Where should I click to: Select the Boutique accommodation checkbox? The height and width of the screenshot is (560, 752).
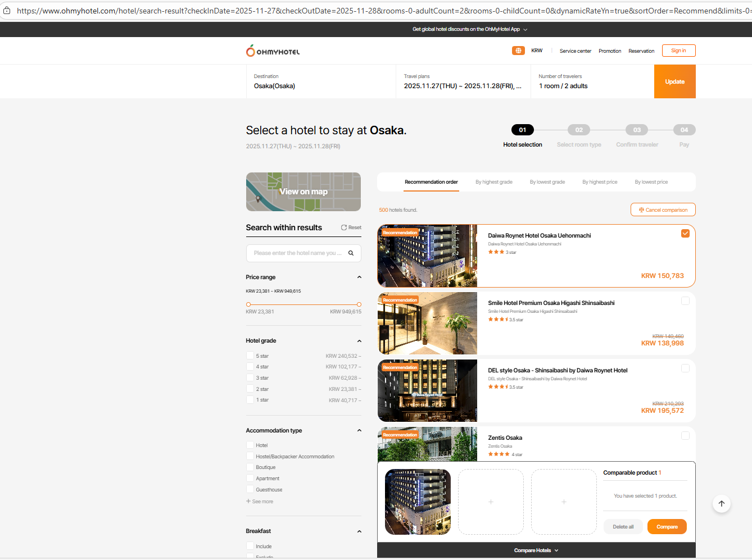250,467
